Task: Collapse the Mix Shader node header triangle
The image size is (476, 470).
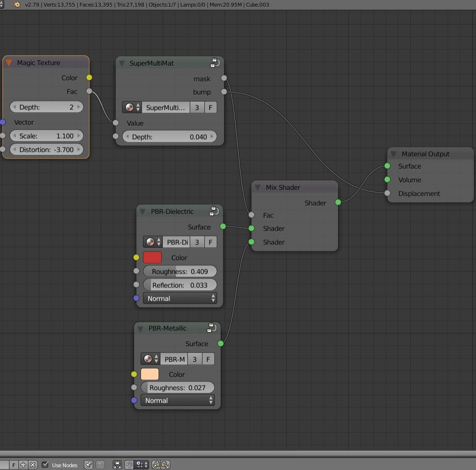Action: click(x=258, y=187)
